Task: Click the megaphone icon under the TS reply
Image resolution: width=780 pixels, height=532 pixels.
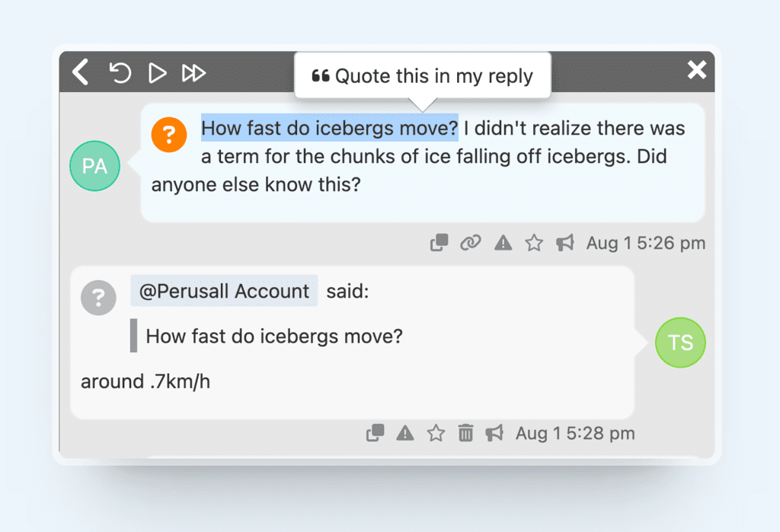Action: [494, 433]
